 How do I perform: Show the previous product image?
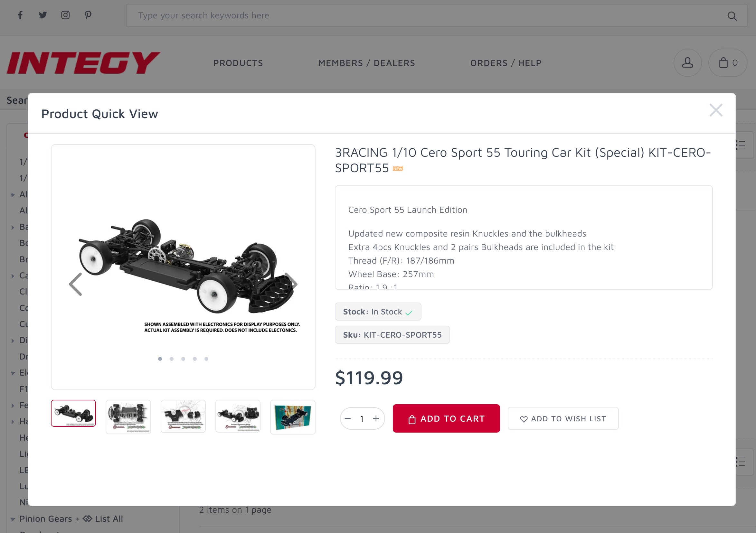tap(75, 284)
